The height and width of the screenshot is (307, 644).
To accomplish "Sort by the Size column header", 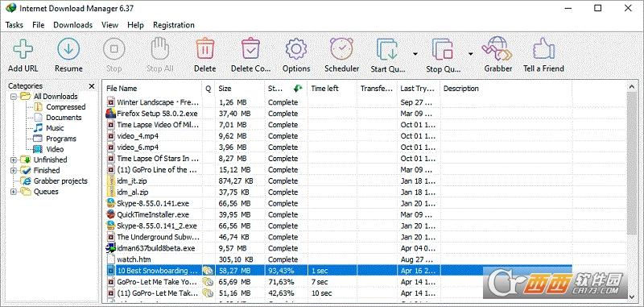I will [x=240, y=89].
